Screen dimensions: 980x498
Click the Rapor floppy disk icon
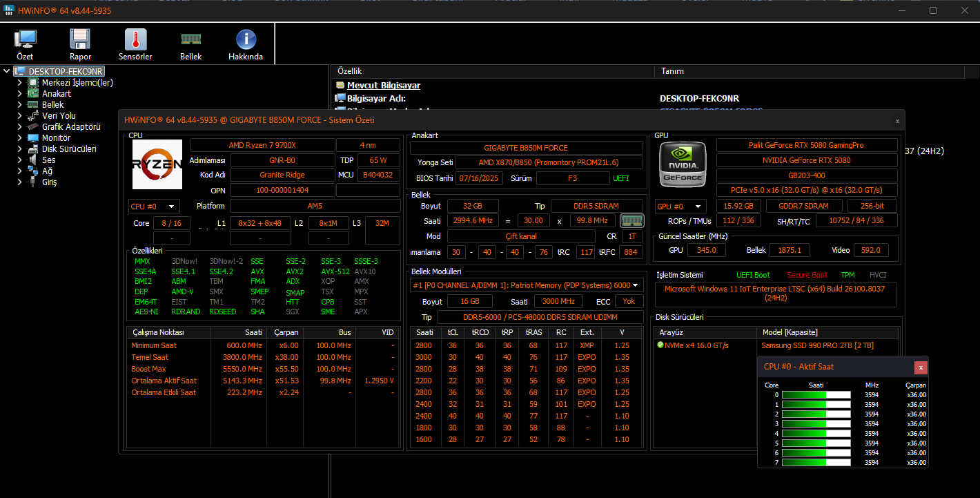click(x=81, y=39)
